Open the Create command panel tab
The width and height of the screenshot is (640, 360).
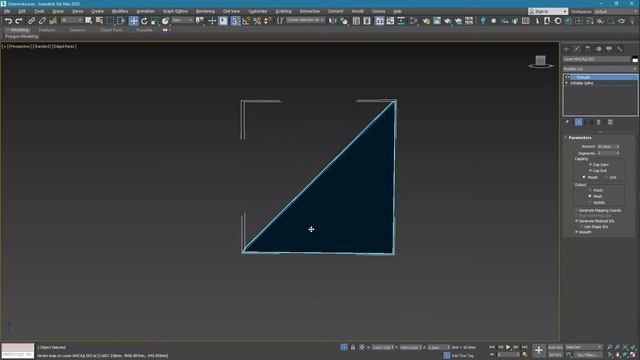[x=567, y=49]
